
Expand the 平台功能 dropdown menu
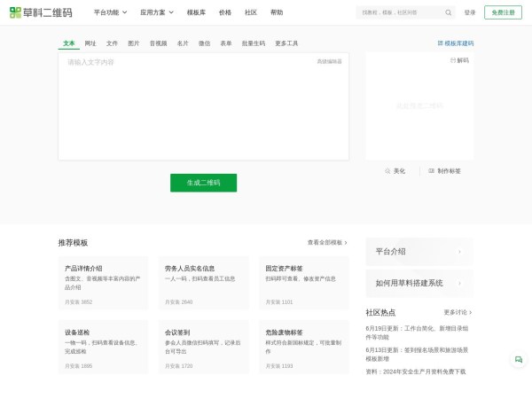tap(110, 12)
